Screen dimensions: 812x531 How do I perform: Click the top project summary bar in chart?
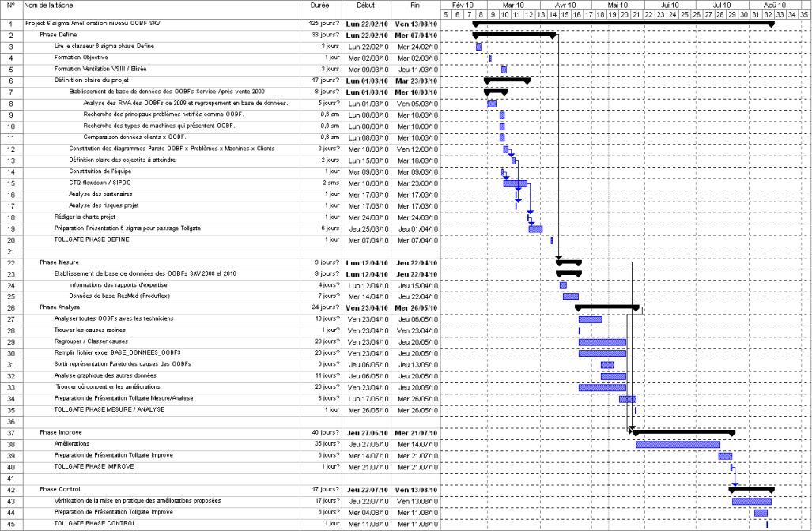pyautogui.click(x=623, y=23)
